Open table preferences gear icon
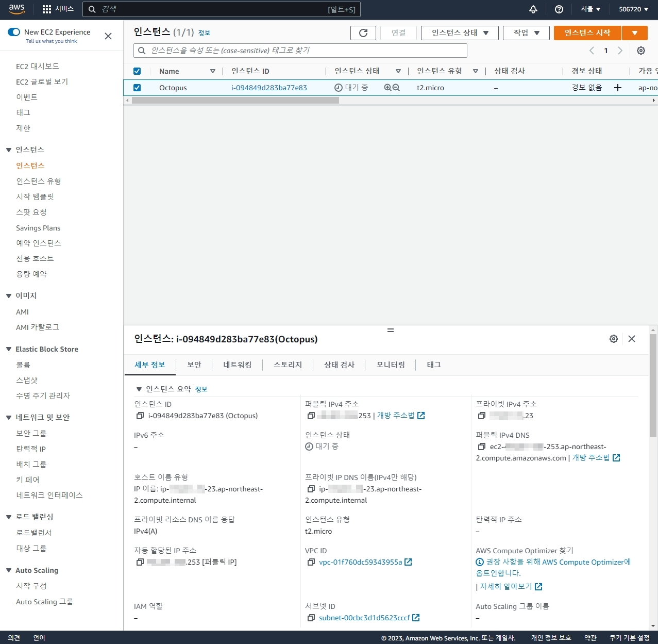This screenshot has width=658, height=644. click(x=641, y=51)
